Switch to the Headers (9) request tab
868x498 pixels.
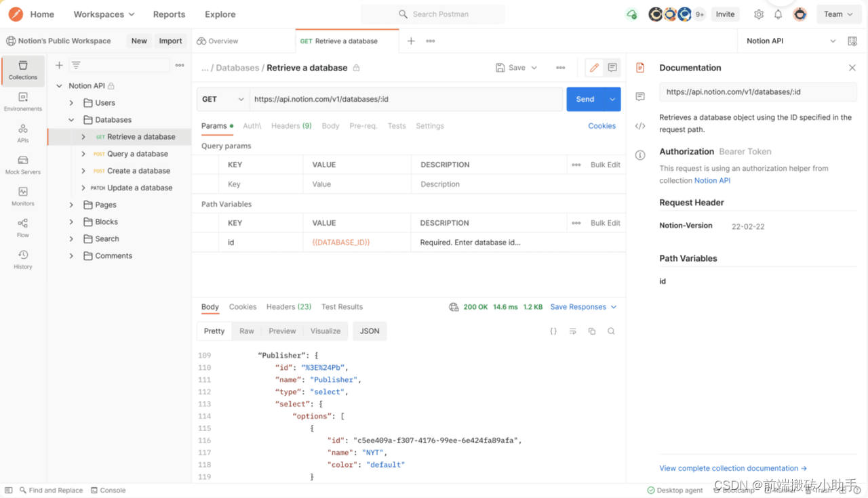coord(292,126)
